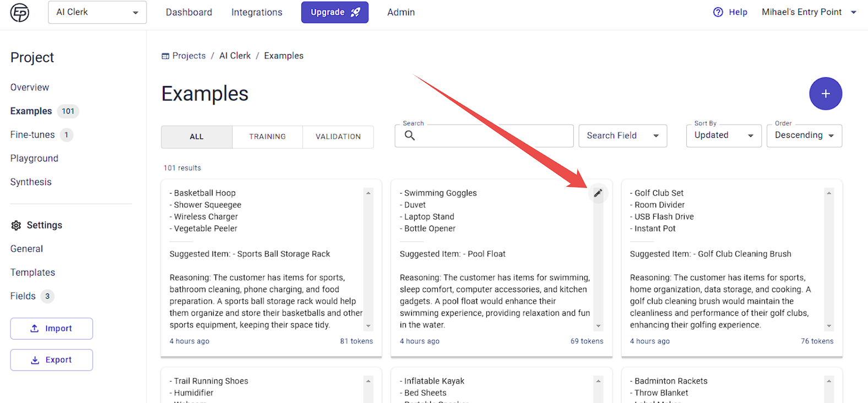This screenshot has width=868, height=403.
Task: Click 'Suggested Item: - Pool Float'
Action: (453, 254)
